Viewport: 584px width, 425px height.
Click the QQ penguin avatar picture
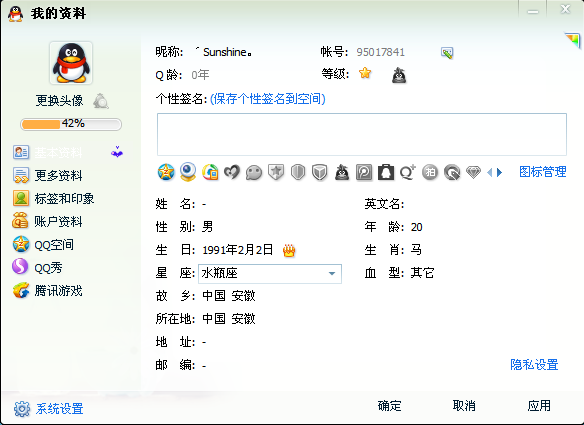pyautogui.click(x=71, y=63)
